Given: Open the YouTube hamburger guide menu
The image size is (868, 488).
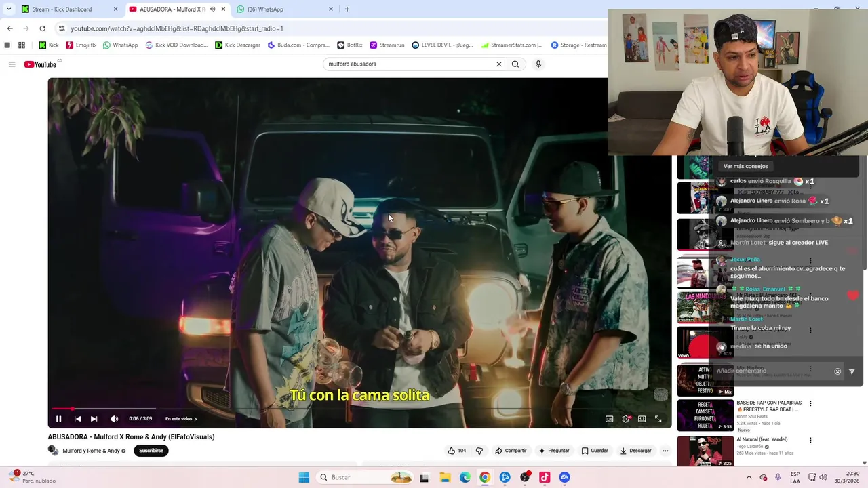Looking at the screenshot, I should tap(12, 64).
